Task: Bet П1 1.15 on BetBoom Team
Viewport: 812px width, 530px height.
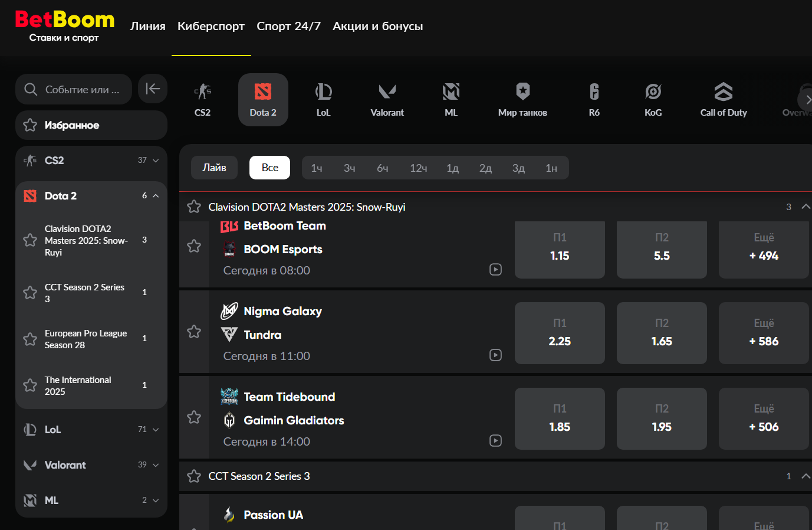Action: (560, 250)
